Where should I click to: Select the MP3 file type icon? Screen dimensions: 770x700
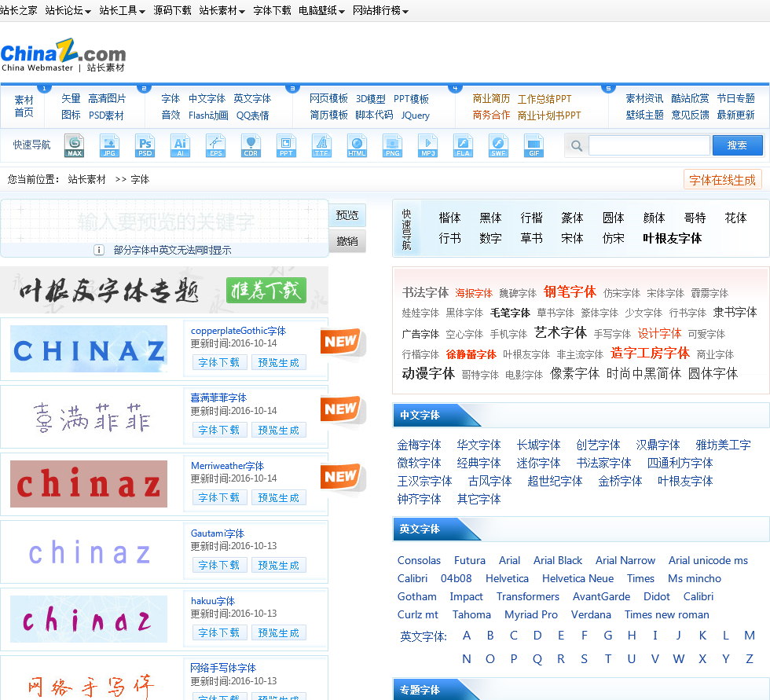427,145
